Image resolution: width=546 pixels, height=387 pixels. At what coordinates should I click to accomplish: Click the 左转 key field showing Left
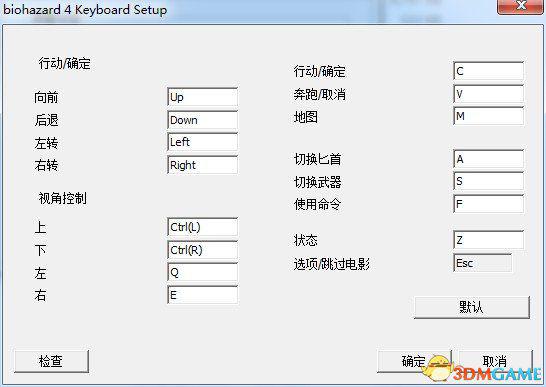(x=202, y=142)
